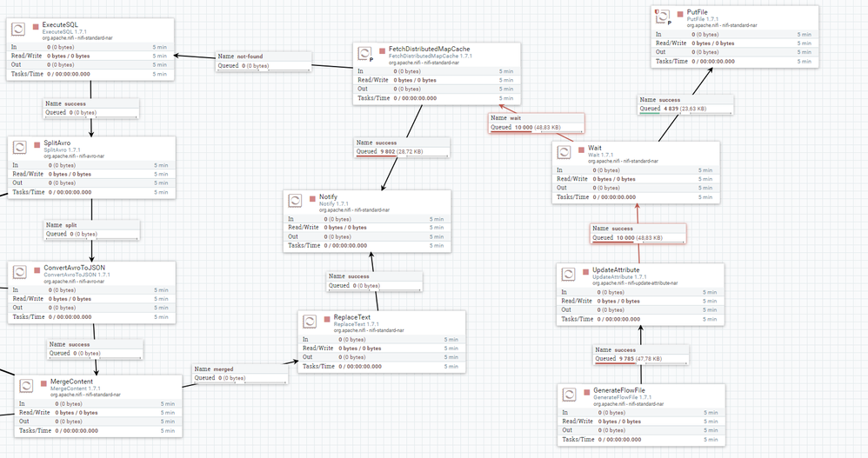Image resolution: width=868 pixels, height=458 pixels.
Task: Click the Read/Write row in Wait processor
Action: pos(636,179)
